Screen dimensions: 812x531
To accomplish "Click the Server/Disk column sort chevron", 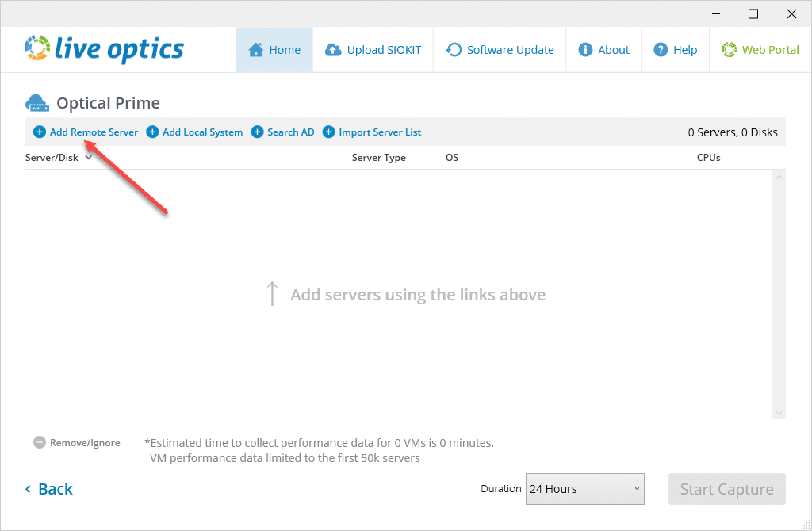I will click(x=89, y=157).
